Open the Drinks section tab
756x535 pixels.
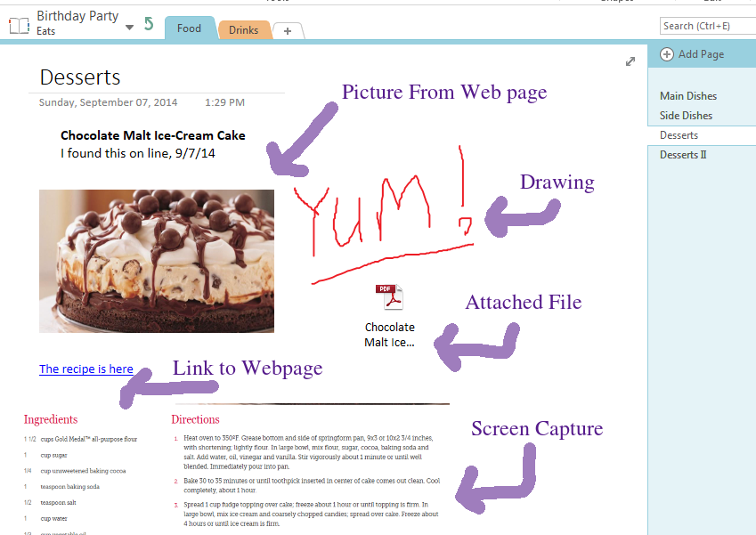243,30
